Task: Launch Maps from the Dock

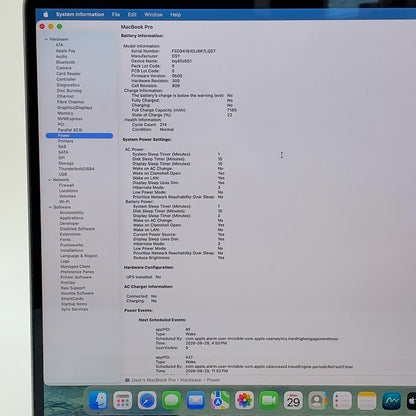Action: tap(220, 400)
